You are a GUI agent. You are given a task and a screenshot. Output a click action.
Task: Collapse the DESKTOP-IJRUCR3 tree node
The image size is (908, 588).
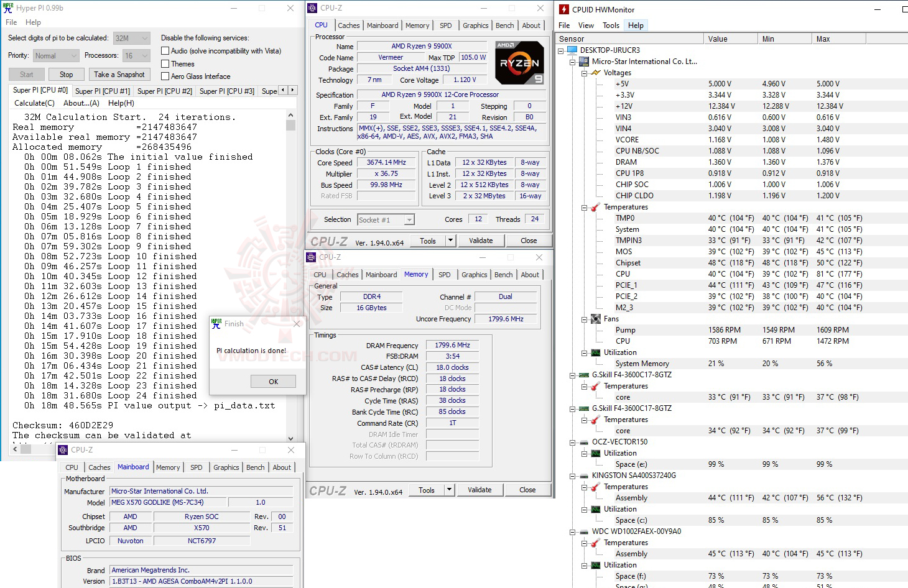(x=561, y=50)
